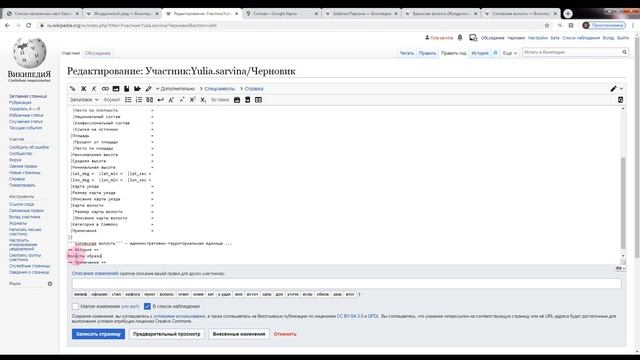Click the 'Выйти' logout link
Screen dimensions: 640x360
(623, 38)
